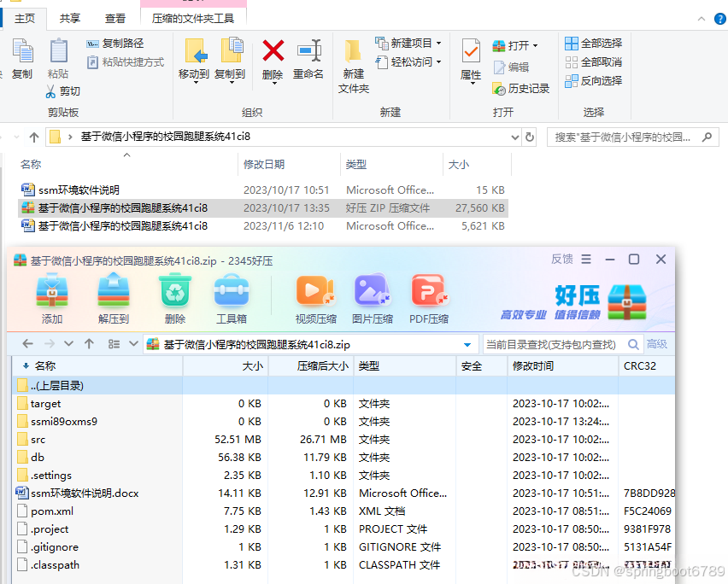Click the Paste icon in the ribbon
Screen dimensions: 728x584
[x=58, y=51]
